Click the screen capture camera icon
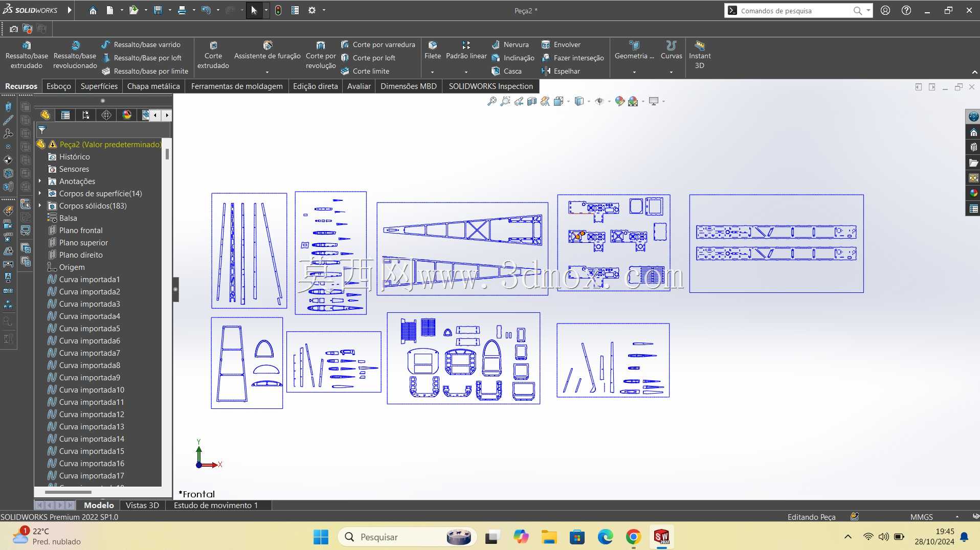 click(14, 29)
